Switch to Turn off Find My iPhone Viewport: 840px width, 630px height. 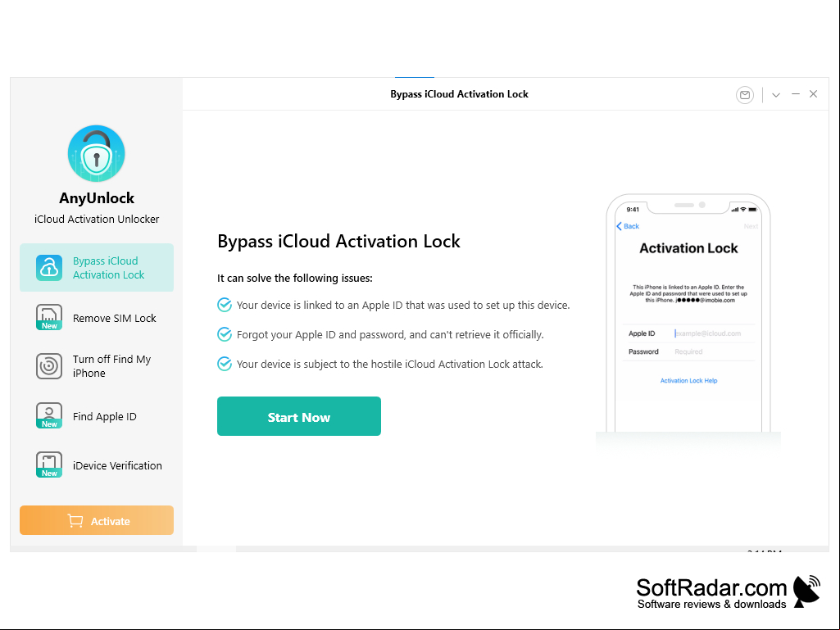coord(97,366)
